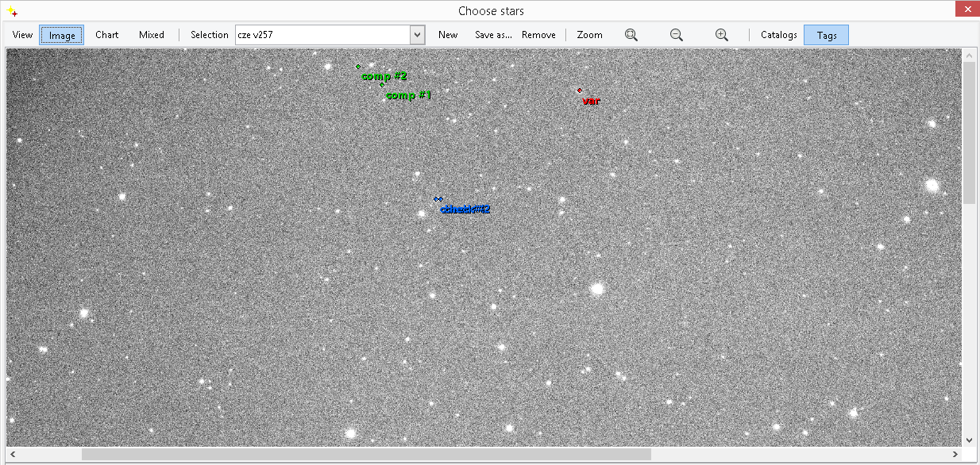
Task: Click Save as... for the selection
Action: (x=493, y=35)
